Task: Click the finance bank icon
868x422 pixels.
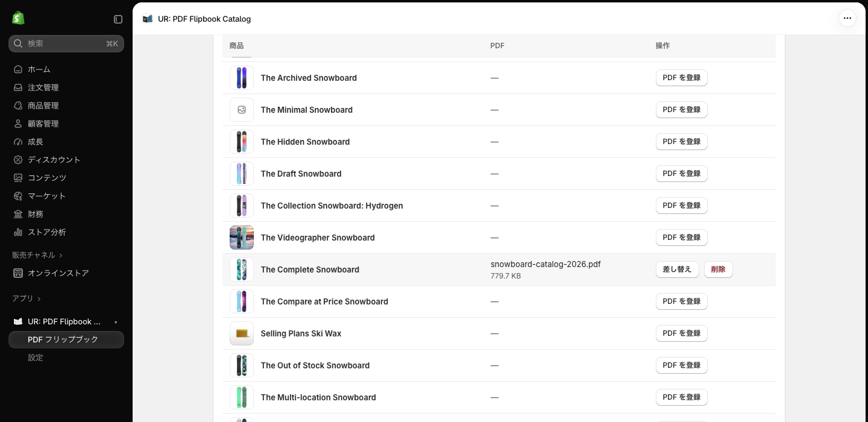Action: (18, 214)
